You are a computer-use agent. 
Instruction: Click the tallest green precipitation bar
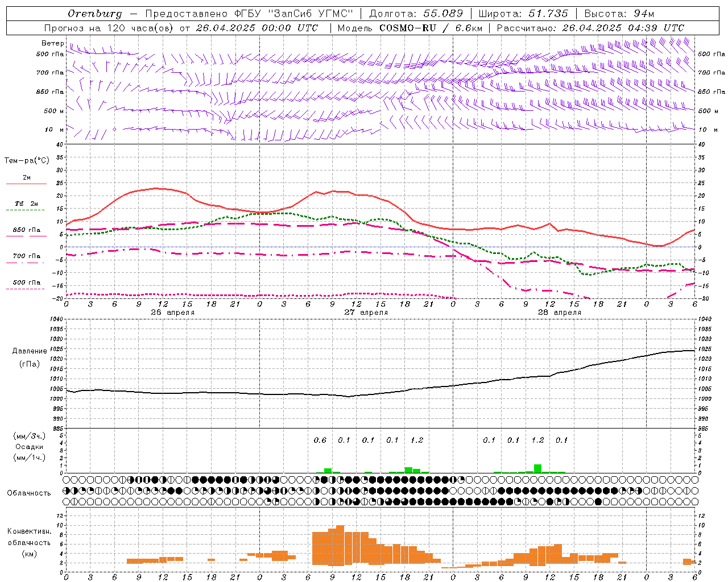tap(537, 468)
